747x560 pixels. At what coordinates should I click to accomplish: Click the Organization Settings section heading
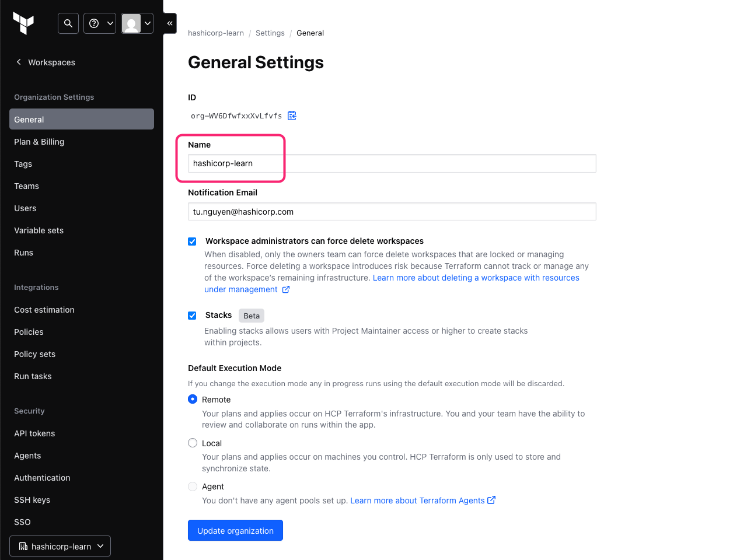54,97
